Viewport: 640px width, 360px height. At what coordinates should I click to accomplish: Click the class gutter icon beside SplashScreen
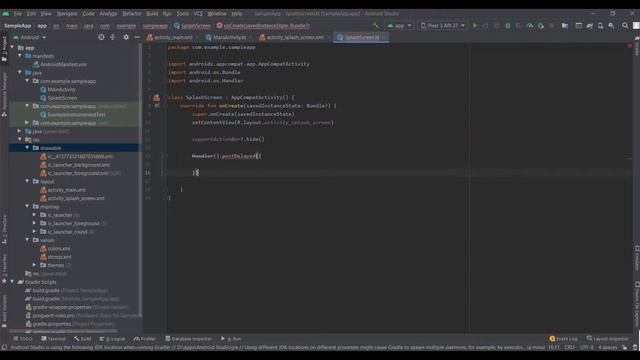(x=156, y=98)
